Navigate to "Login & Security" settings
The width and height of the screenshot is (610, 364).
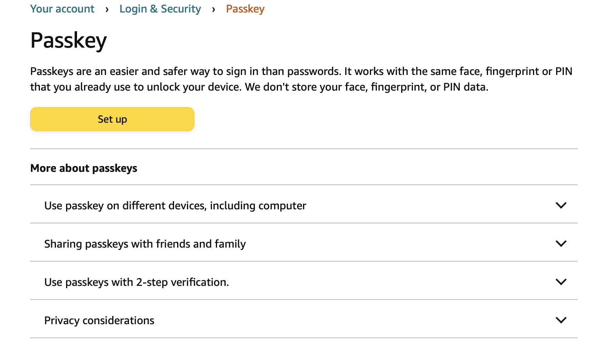point(160,9)
